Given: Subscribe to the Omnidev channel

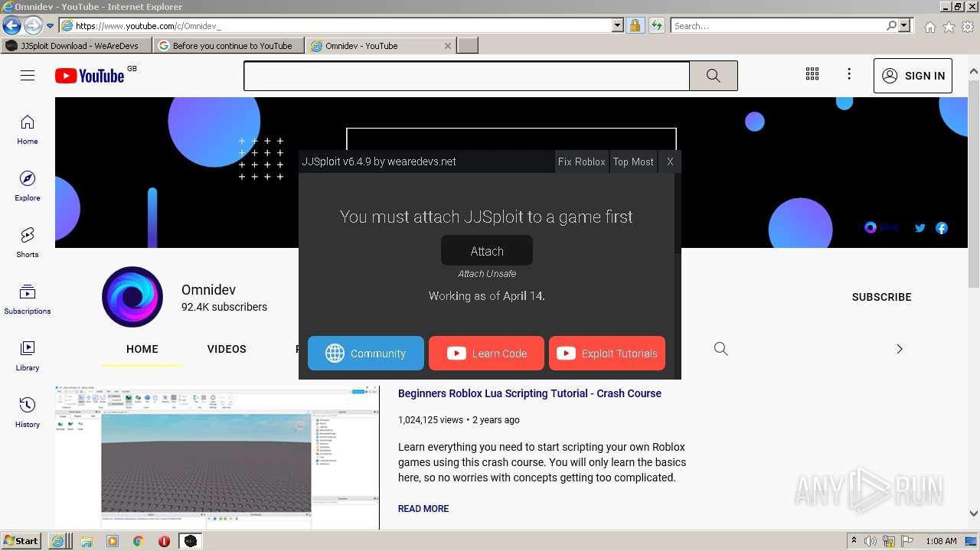Looking at the screenshot, I should [x=881, y=297].
